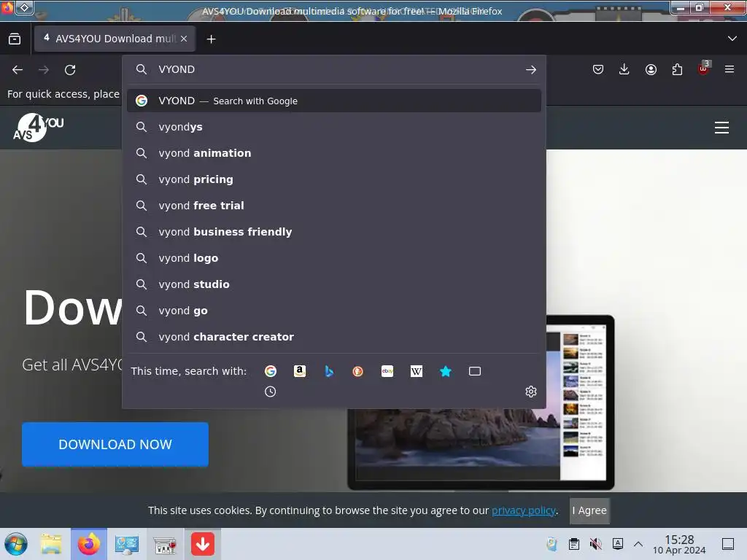Open search settings gear icon

(x=531, y=392)
